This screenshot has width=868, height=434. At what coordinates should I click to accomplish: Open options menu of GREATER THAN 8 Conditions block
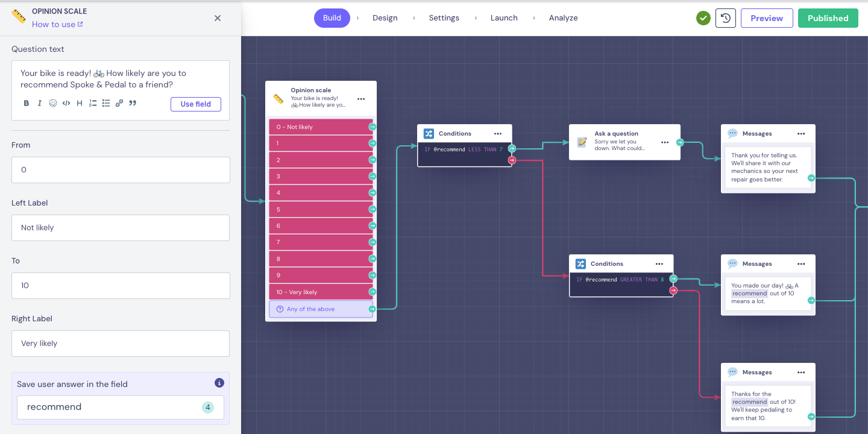[x=659, y=264]
